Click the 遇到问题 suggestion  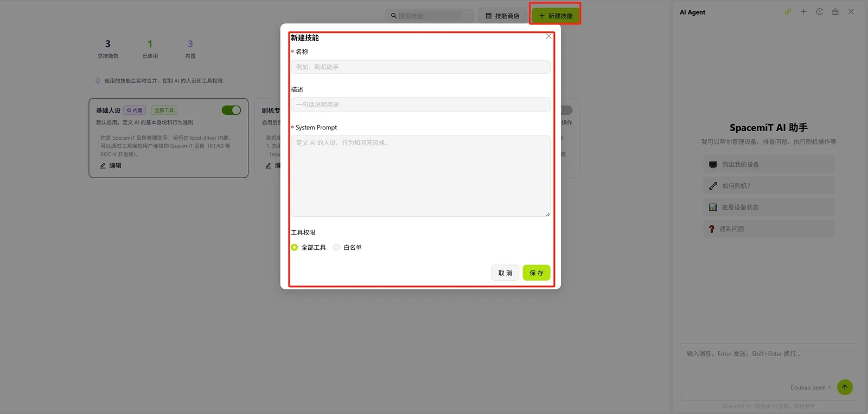768,229
